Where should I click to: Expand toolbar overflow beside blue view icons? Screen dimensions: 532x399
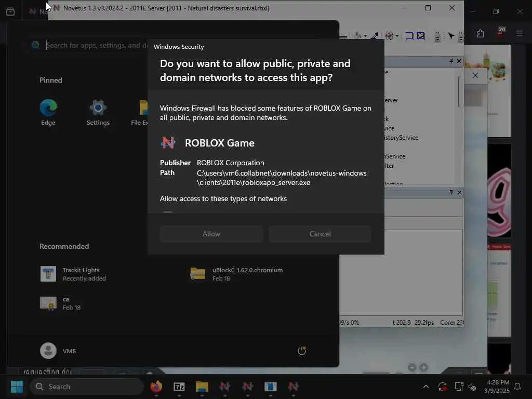point(437,36)
